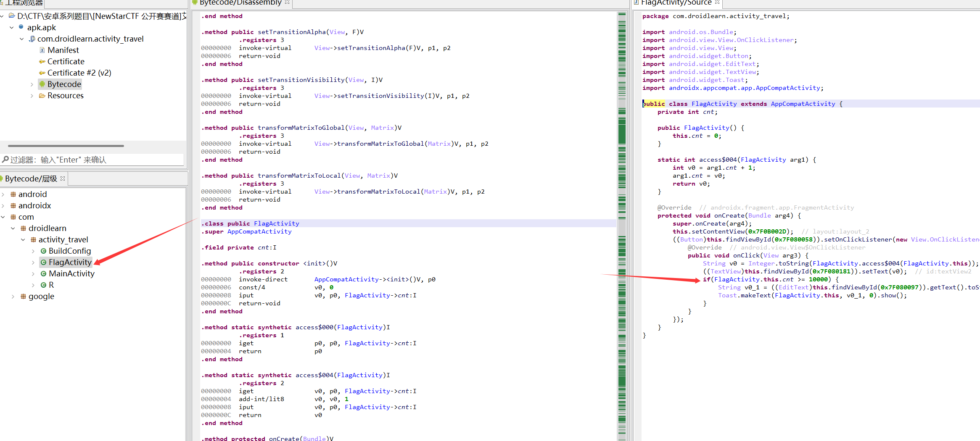Expand the Resources node
The width and height of the screenshot is (980, 441).
pos(32,95)
